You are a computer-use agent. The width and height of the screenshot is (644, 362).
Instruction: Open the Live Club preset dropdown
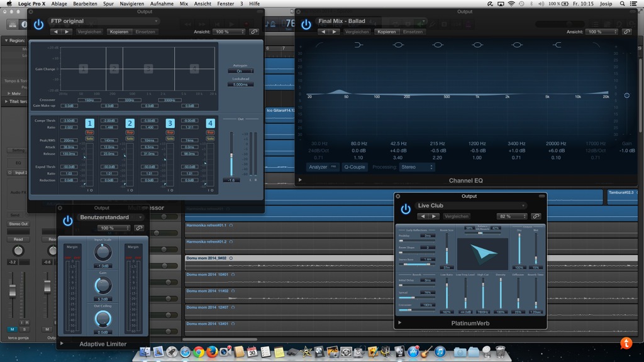470,206
